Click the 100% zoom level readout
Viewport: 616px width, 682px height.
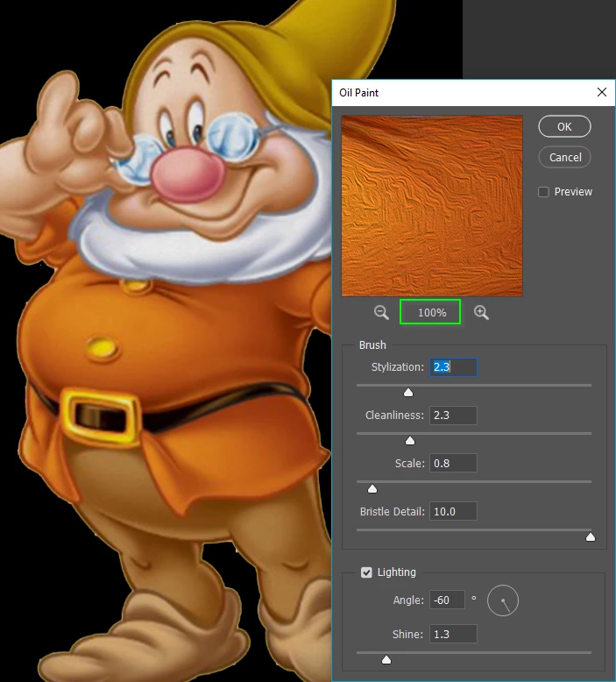pyautogui.click(x=430, y=312)
